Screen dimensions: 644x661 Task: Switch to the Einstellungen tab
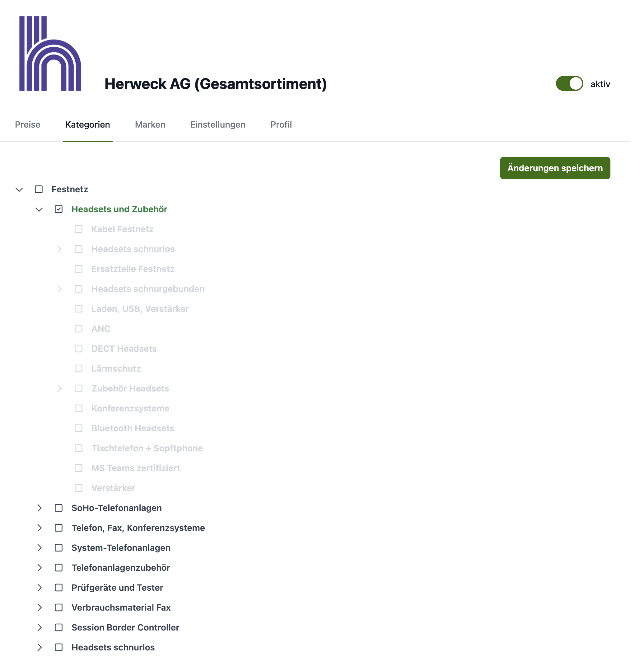218,124
